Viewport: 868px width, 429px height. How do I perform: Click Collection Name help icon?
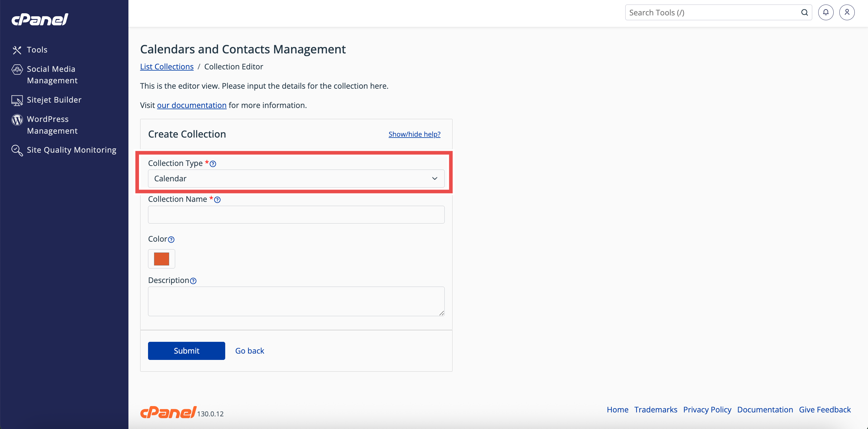(217, 200)
